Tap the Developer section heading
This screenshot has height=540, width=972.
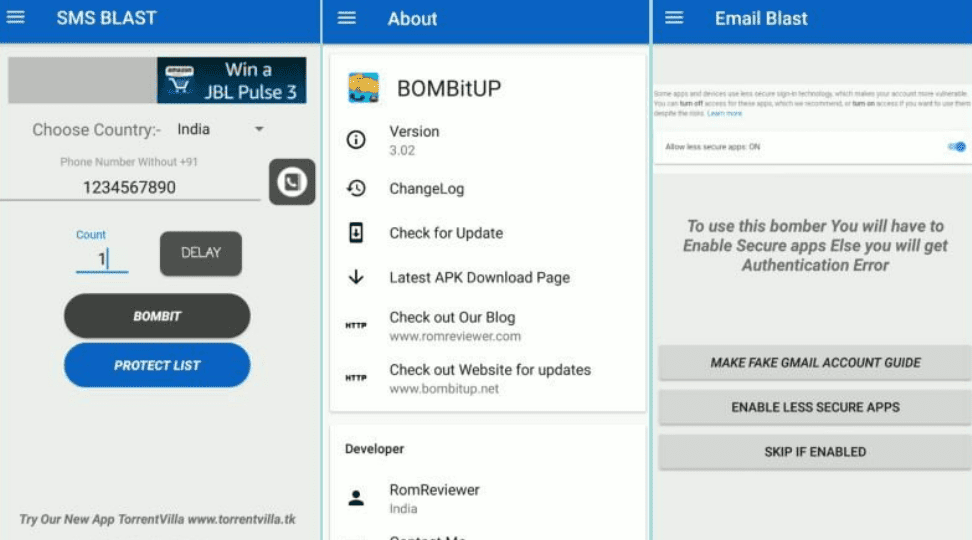(x=374, y=449)
